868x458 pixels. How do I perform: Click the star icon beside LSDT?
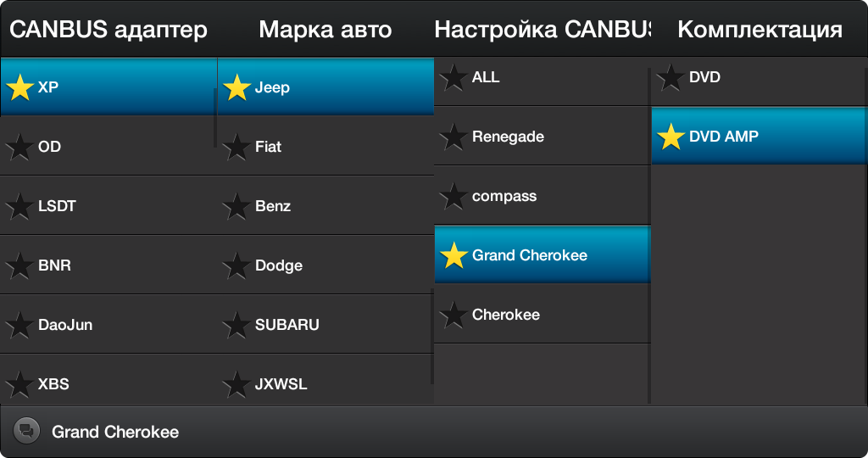[19, 206]
